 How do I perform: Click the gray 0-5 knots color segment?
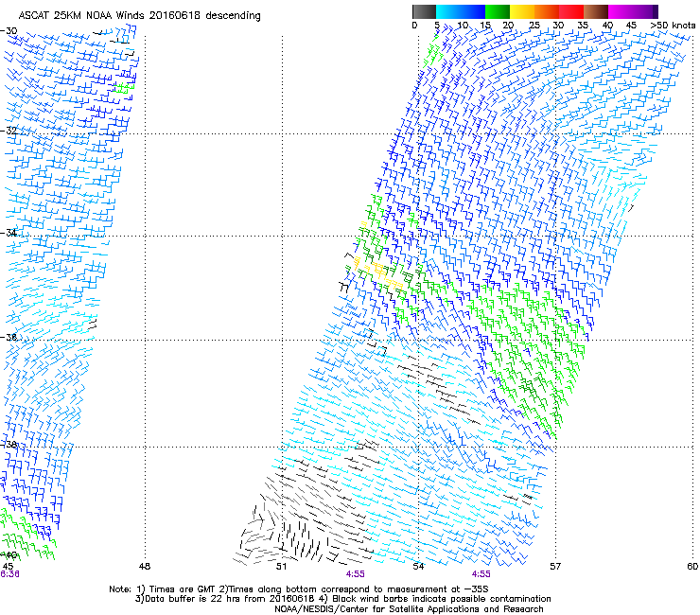click(x=424, y=11)
